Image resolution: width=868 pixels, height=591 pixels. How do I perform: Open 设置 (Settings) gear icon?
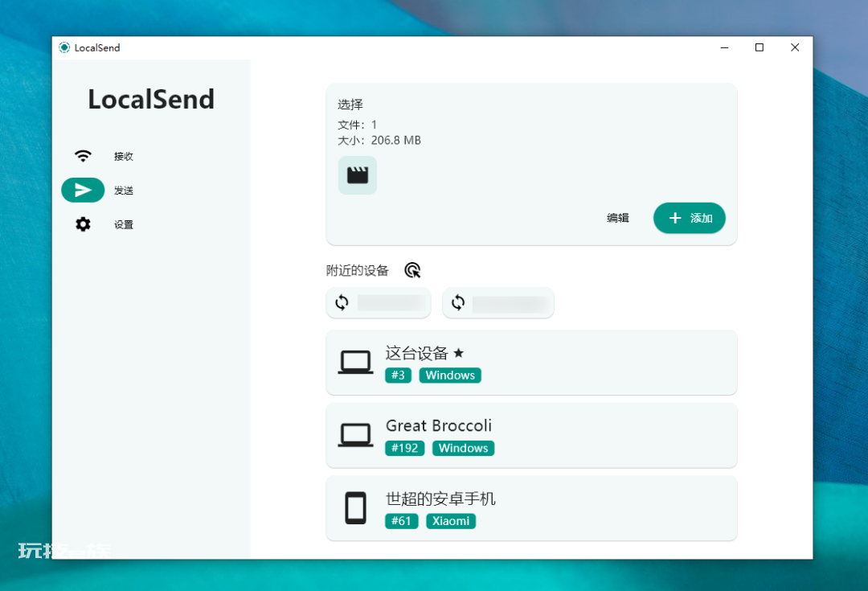point(83,224)
